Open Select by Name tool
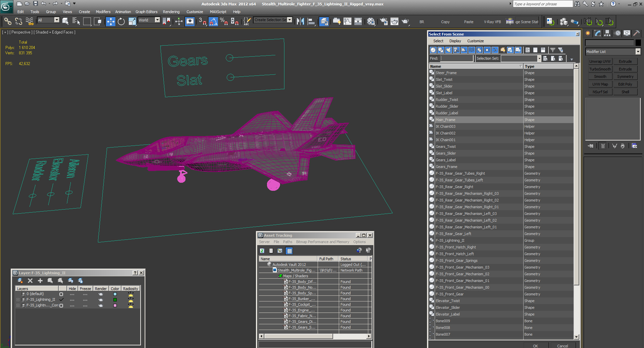This screenshot has height=348, width=644. click(76, 21)
